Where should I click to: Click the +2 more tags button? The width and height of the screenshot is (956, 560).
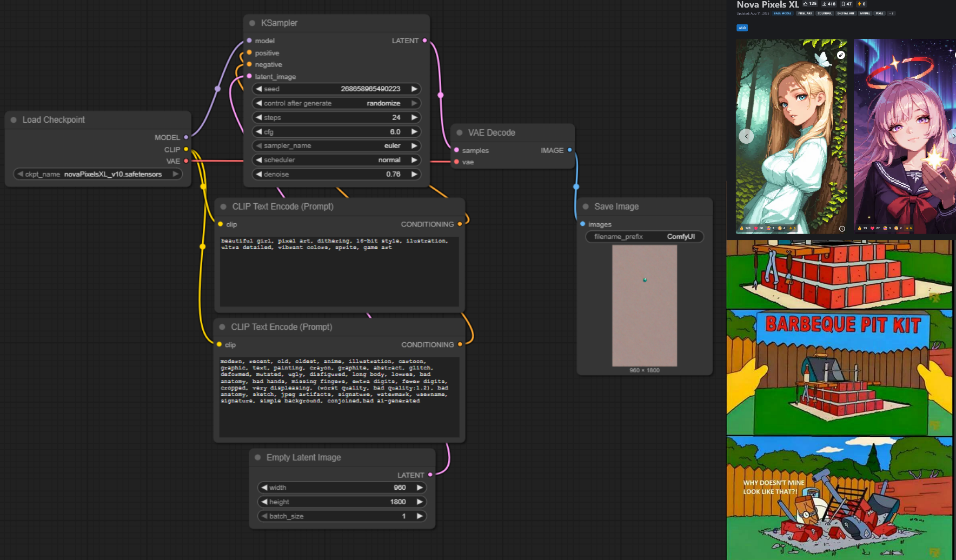891,13
